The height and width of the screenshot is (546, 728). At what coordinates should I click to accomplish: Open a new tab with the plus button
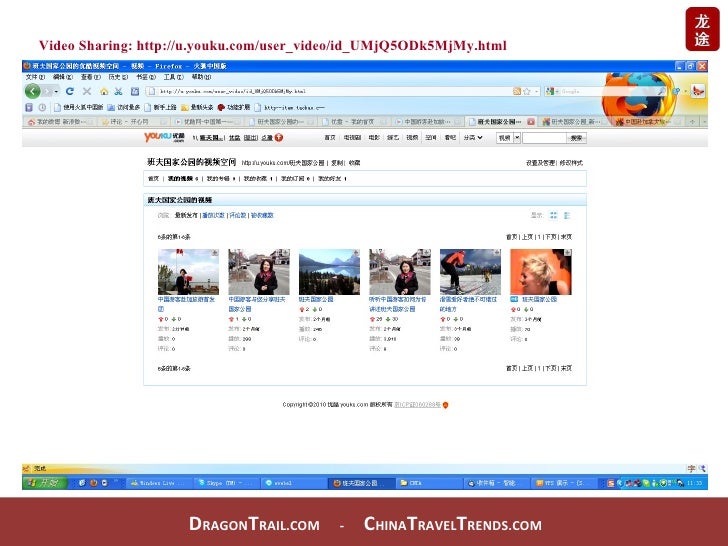[x=692, y=122]
